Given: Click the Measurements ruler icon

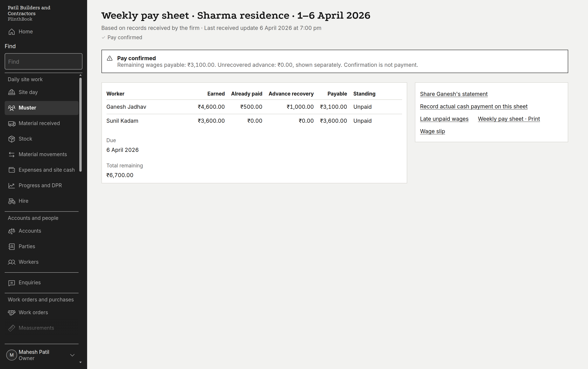Looking at the screenshot, I should 11,328.
